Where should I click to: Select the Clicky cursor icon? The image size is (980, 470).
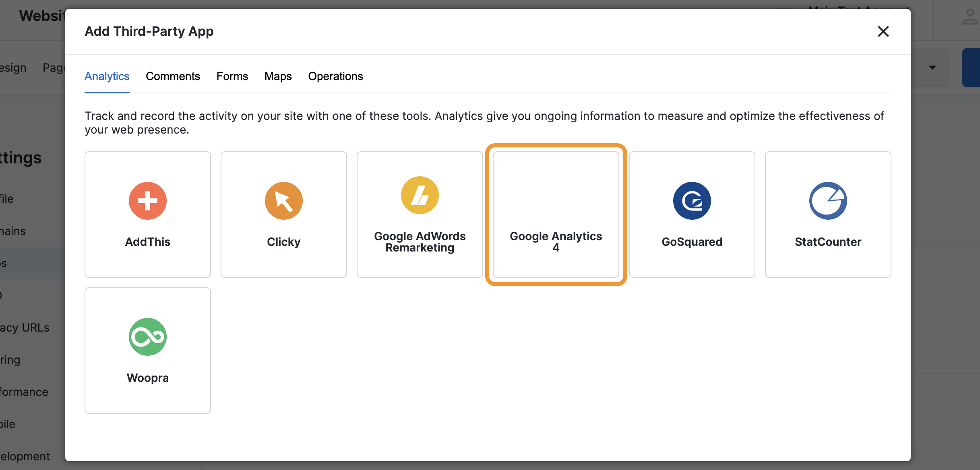click(x=283, y=200)
